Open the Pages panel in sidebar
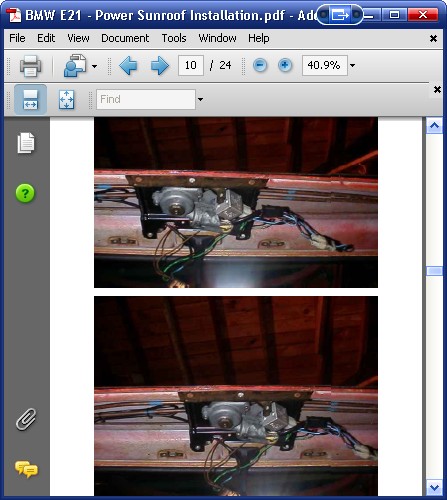447x500 pixels. [26, 143]
